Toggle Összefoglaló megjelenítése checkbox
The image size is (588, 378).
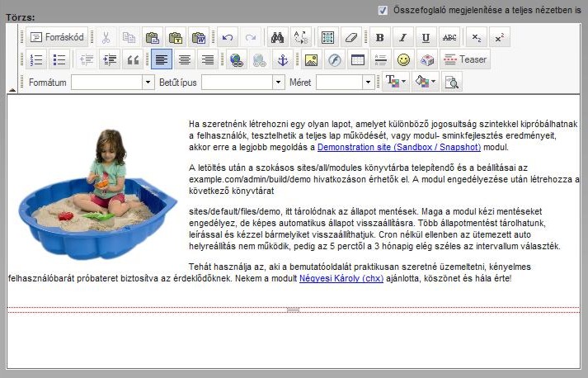tap(383, 10)
